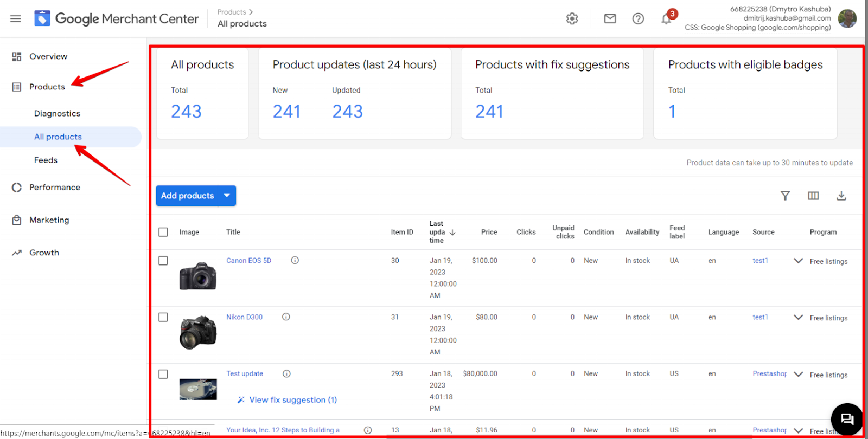Click the CSS: Google Shopping account label

(757, 28)
